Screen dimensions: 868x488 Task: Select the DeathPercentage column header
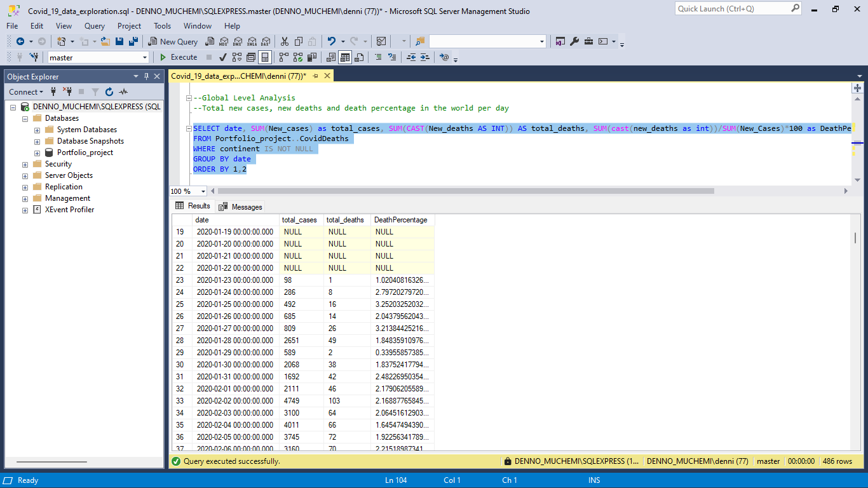pos(403,220)
